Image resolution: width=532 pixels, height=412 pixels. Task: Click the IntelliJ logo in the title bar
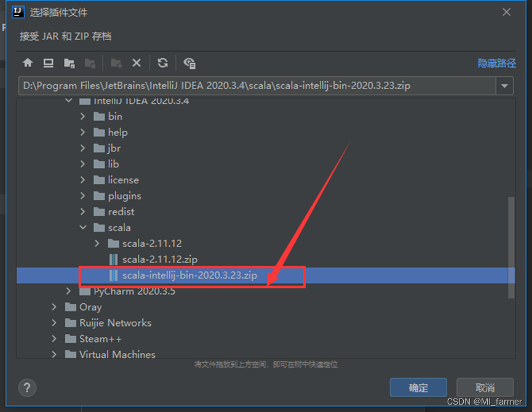[x=17, y=12]
